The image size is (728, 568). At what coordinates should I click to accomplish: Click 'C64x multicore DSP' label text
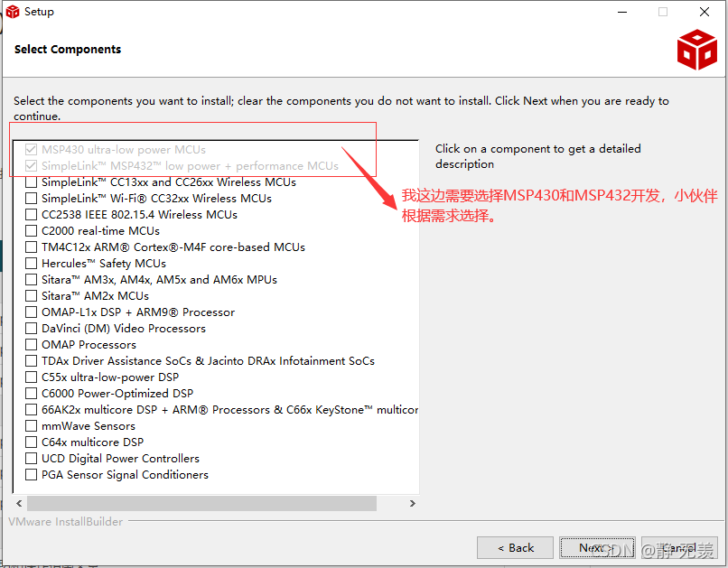tap(92, 442)
